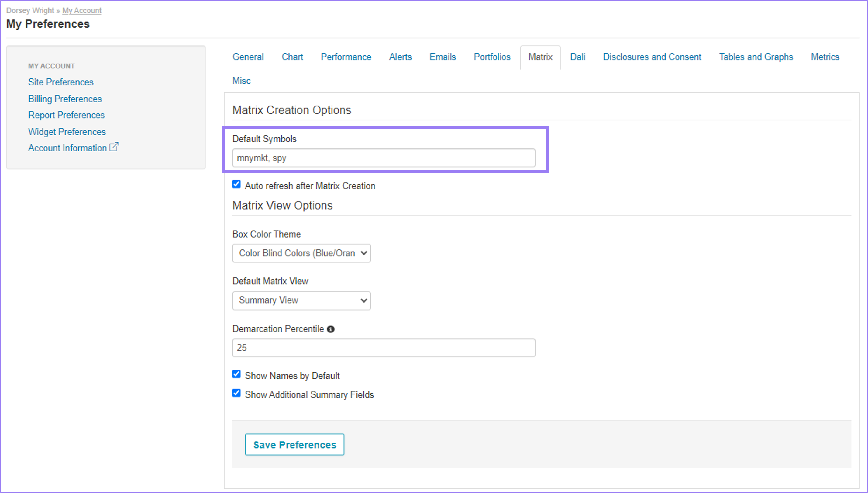Go to Widget Preferences
The height and width of the screenshot is (493, 868).
point(67,132)
